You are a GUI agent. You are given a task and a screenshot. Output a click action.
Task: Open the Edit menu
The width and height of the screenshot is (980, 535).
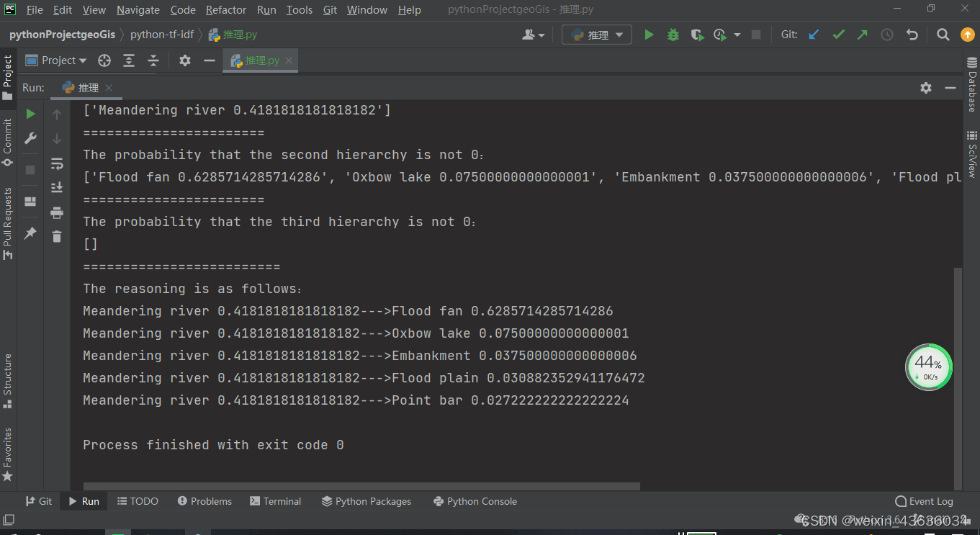tap(63, 10)
